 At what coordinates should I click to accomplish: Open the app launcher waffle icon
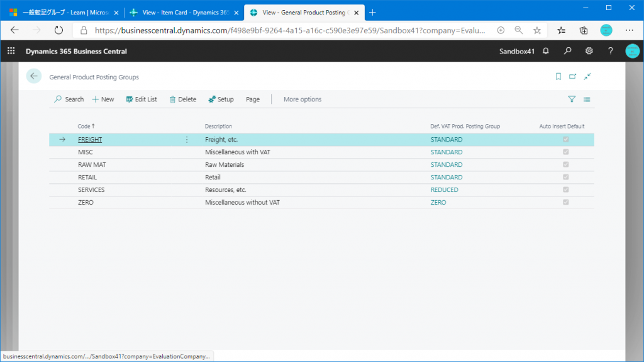[11, 50]
